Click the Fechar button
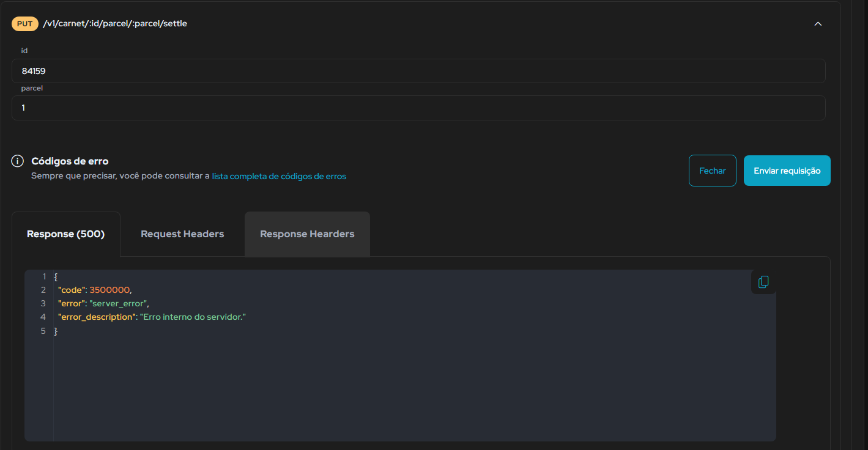868x450 pixels. point(713,171)
